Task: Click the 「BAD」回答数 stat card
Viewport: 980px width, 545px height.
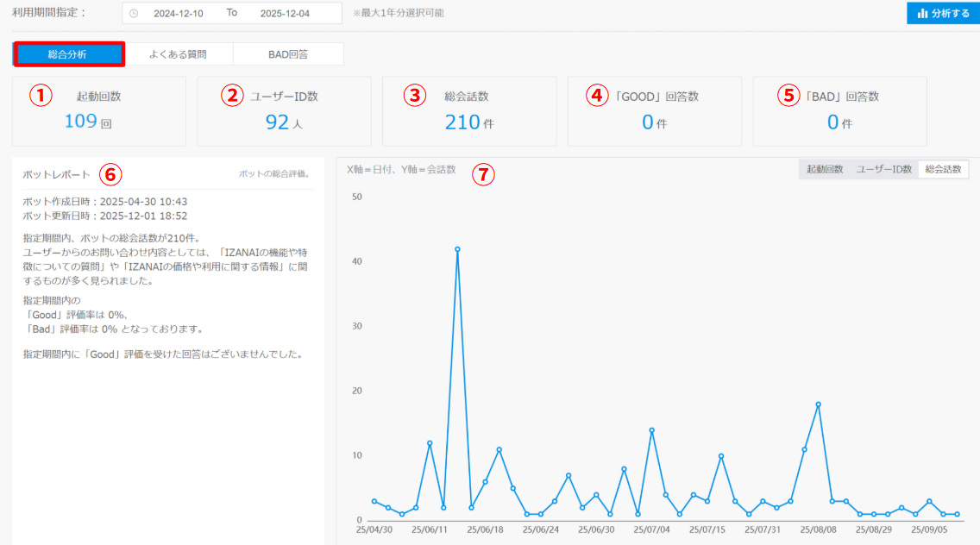Action: pyautogui.click(x=839, y=111)
